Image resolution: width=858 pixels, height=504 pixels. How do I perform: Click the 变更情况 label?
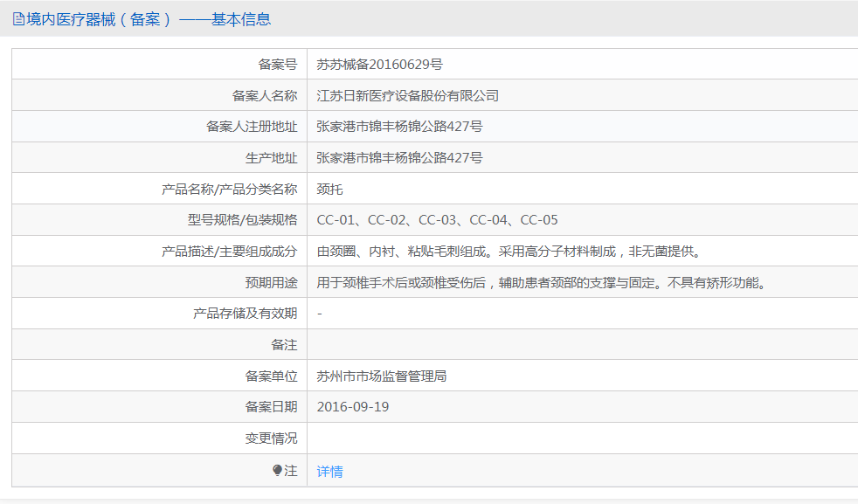point(272,438)
